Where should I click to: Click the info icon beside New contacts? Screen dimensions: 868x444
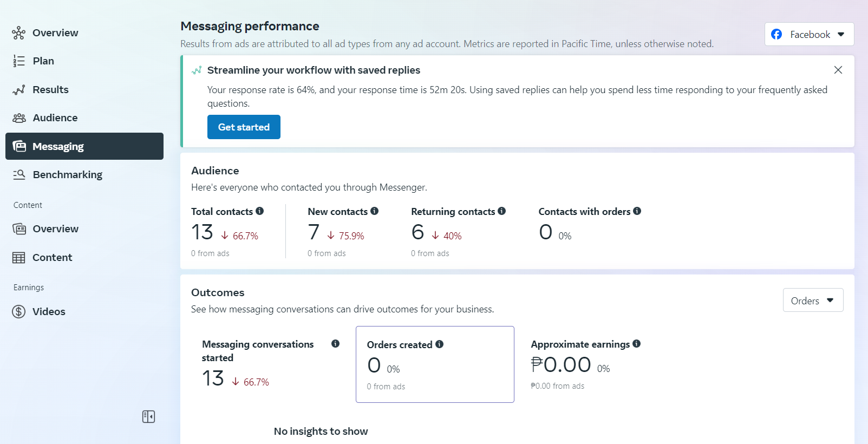point(375,211)
